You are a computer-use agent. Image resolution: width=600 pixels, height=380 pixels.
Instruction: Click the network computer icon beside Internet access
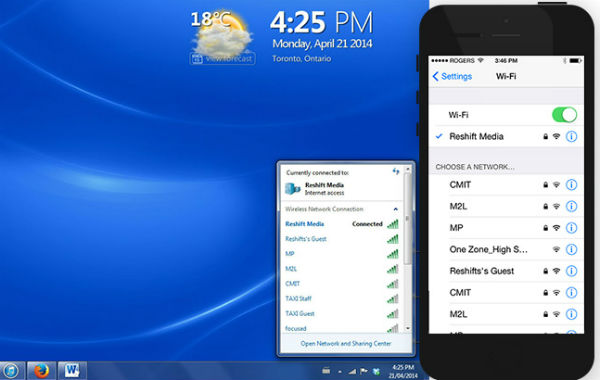click(293, 188)
